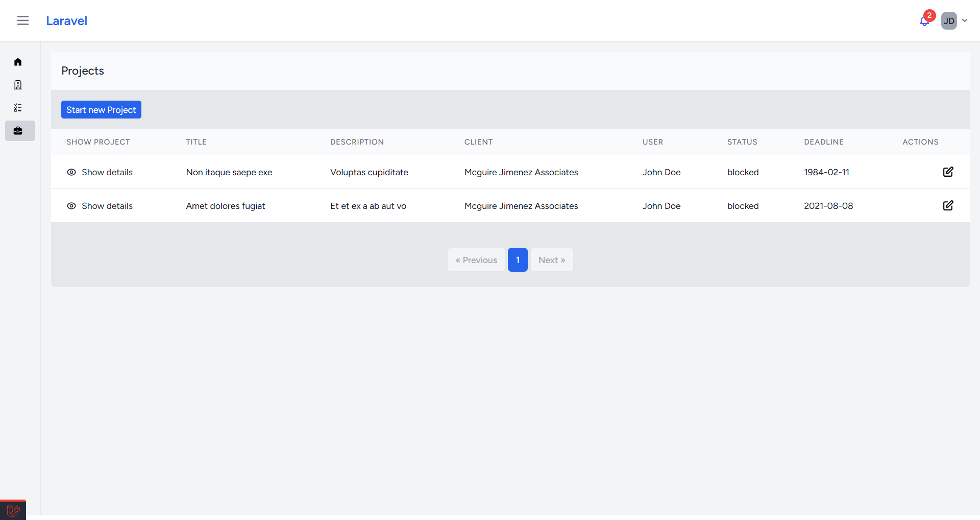Open the notifications bell

click(x=924, y=21)
